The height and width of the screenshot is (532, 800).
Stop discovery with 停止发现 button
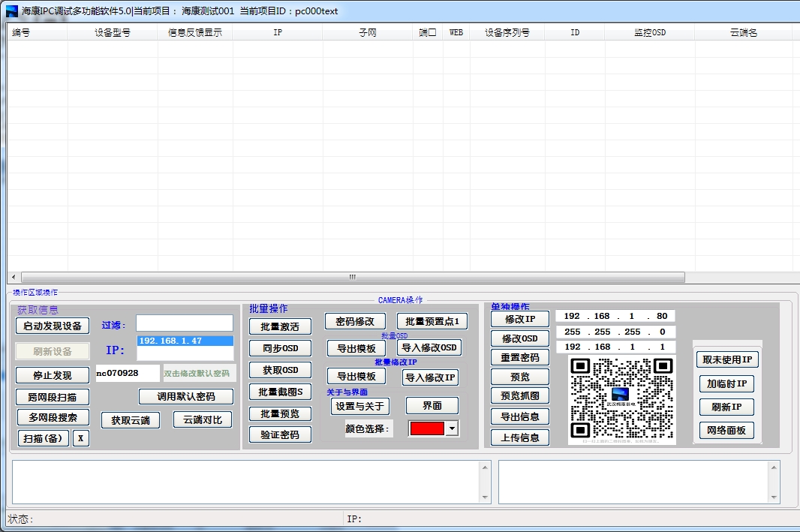coord(53,375)
